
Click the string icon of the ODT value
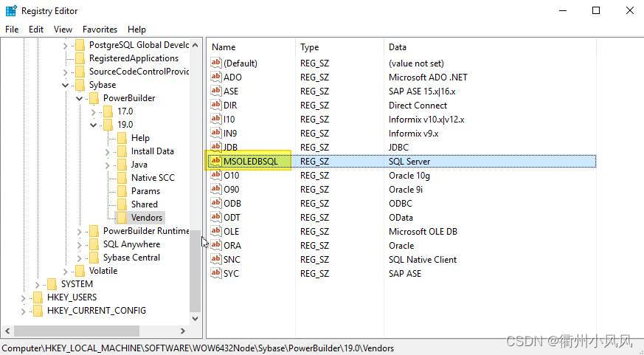(x=215, y=217)
